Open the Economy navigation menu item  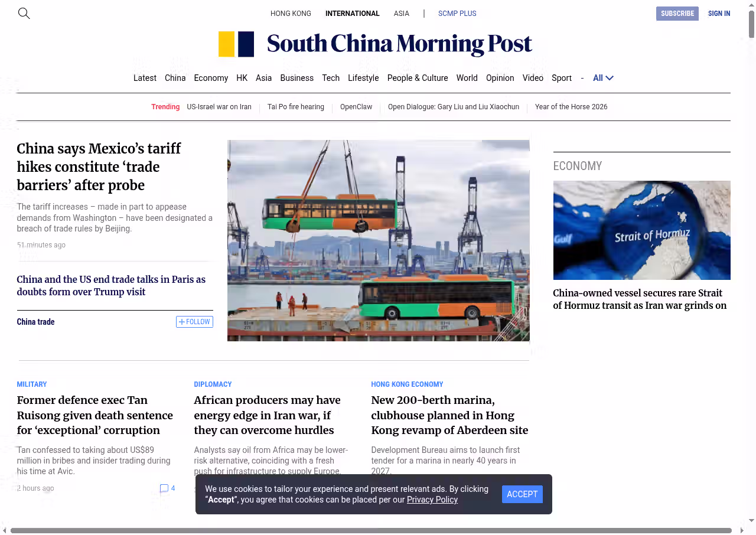coord(211,78)
